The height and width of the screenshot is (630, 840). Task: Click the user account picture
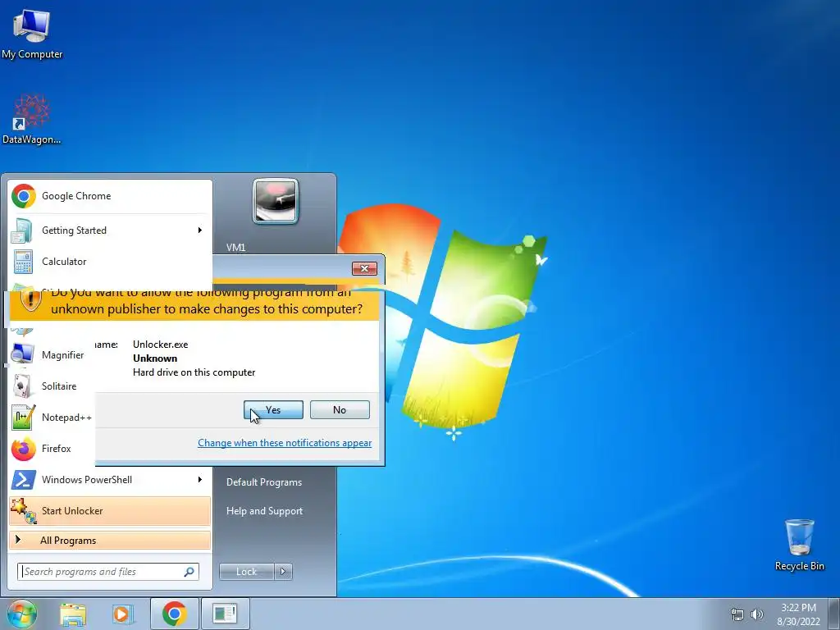(x=276, y=201)
